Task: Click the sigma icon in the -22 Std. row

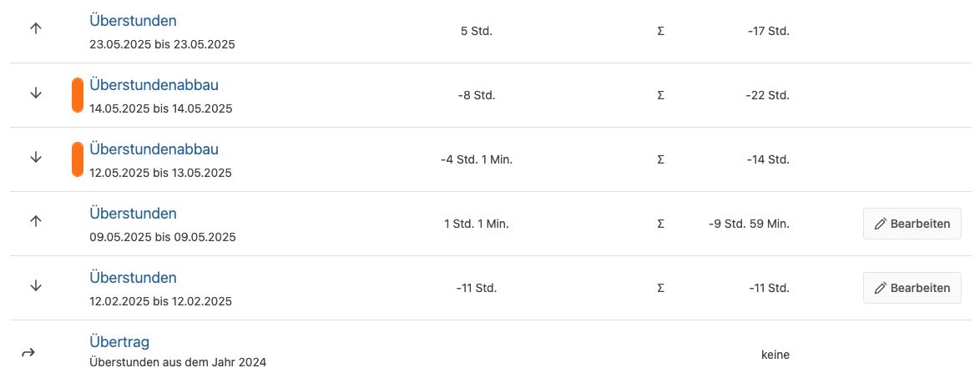Action: tap(660, 96)
